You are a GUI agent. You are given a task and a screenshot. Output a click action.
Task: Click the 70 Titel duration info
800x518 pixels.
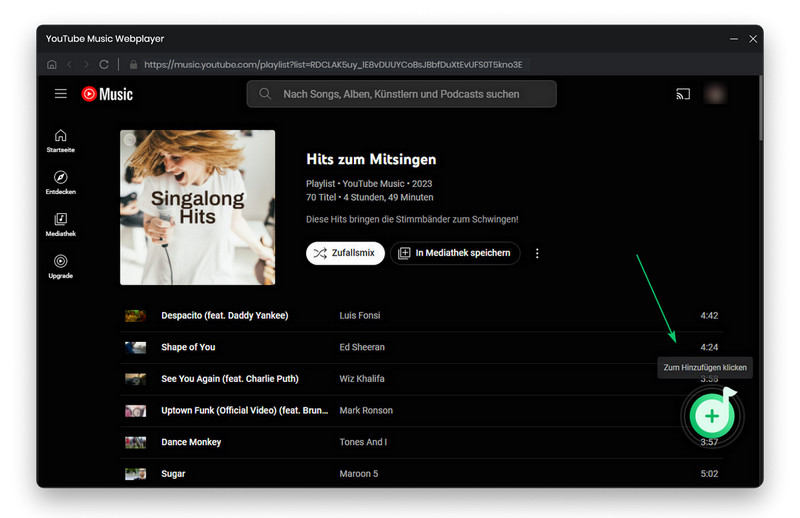370,198
